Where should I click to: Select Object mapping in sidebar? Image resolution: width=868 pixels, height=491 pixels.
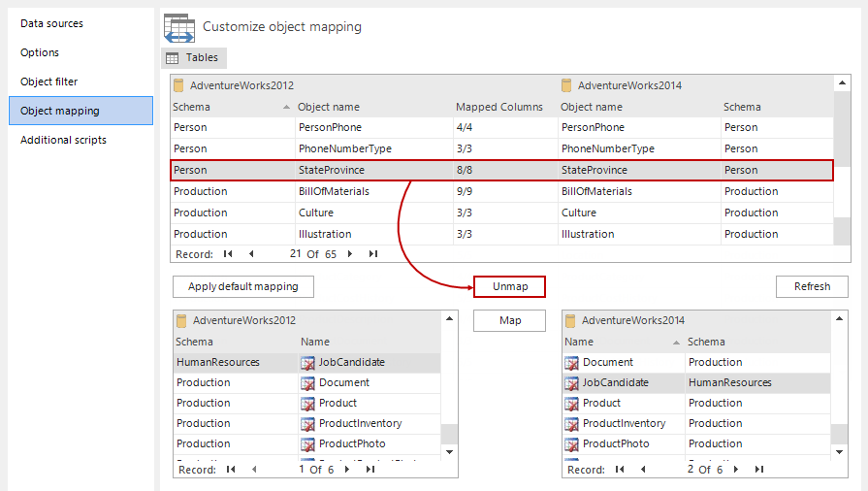coord(80,111)
